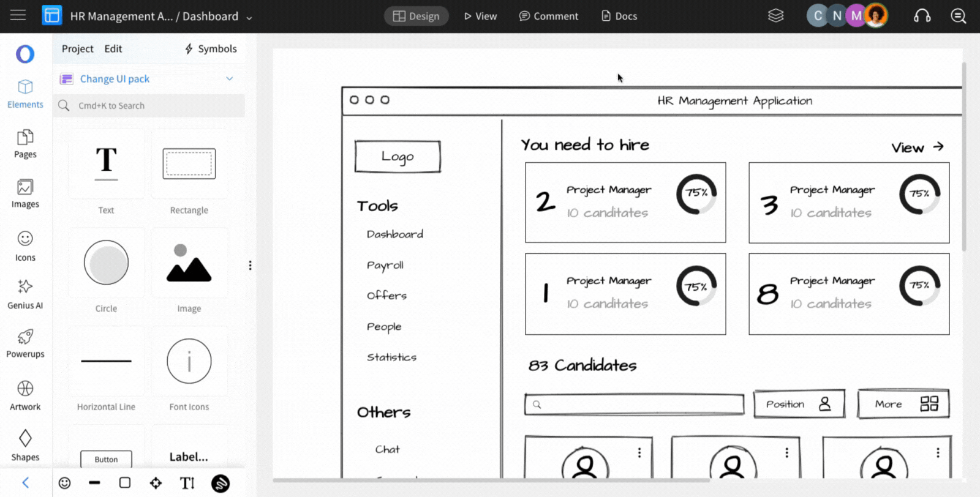
Task: Open the layers stack icon
Action: (776, 15)
